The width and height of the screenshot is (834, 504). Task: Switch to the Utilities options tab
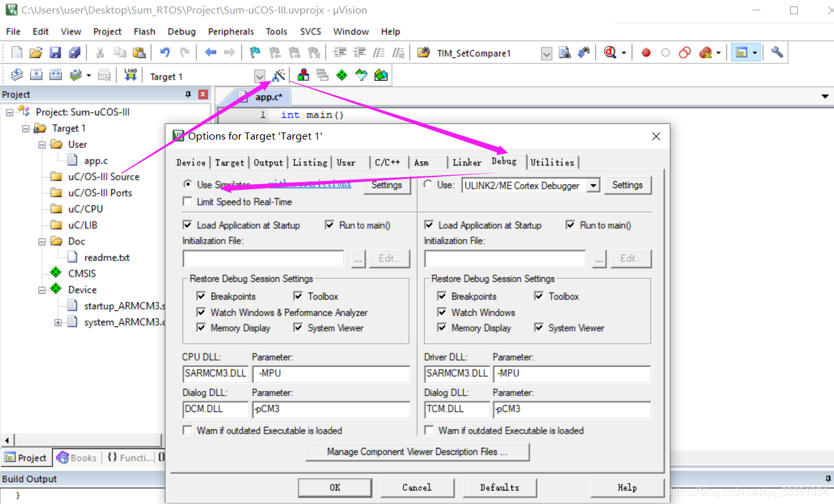pos(552,162)
